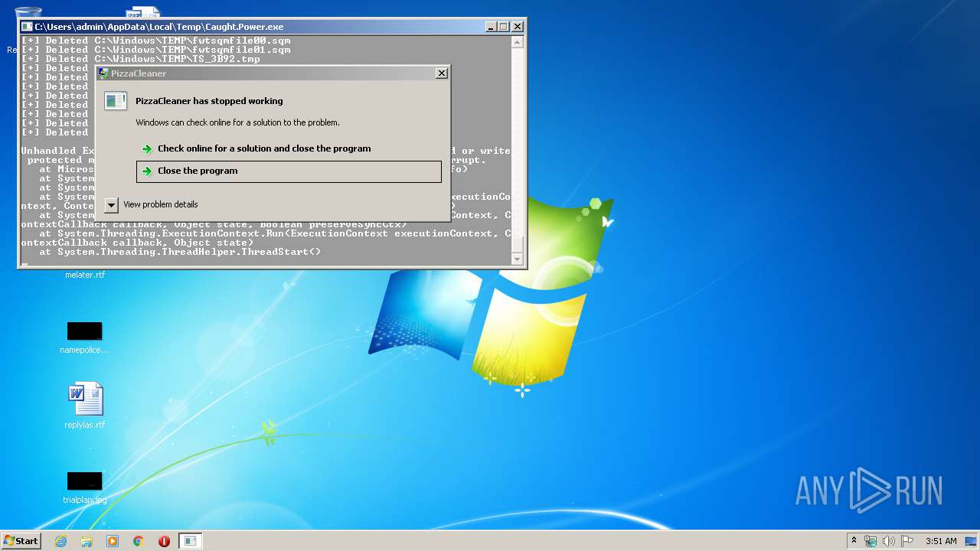Screen dimensions: 980x551
Task: Select the namepolice desktop file
Action: 85,337
